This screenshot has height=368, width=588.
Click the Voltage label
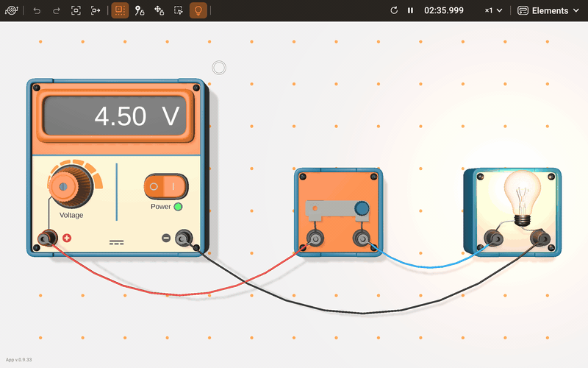(x=71, y=215)
